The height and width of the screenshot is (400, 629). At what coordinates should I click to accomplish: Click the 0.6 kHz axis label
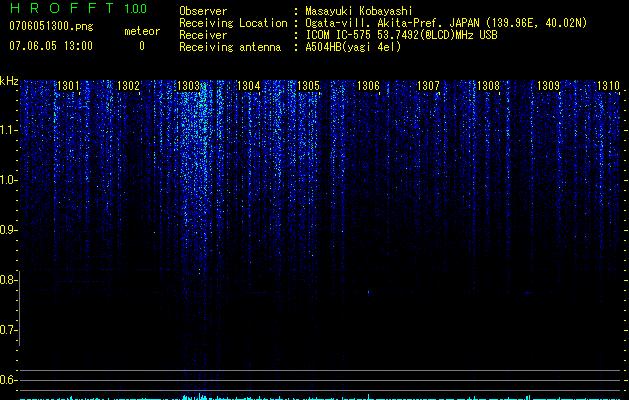7,380
